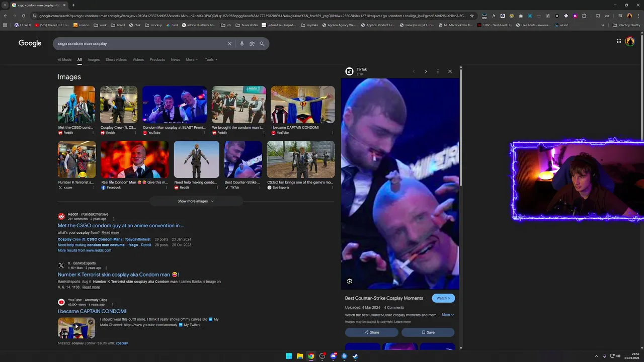Click the Share button in preview panel
This screenshot has width=644, height=362.
coord(372,332)
